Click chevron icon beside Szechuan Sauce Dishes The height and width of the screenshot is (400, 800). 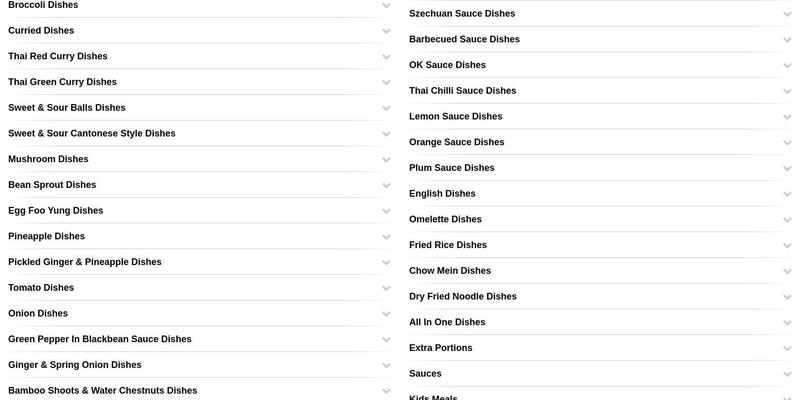pyautogui.click(x=787, y=14)
